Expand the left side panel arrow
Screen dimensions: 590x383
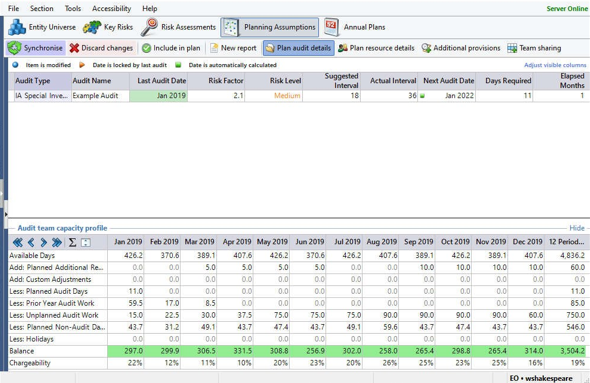(x=6, y=214)
